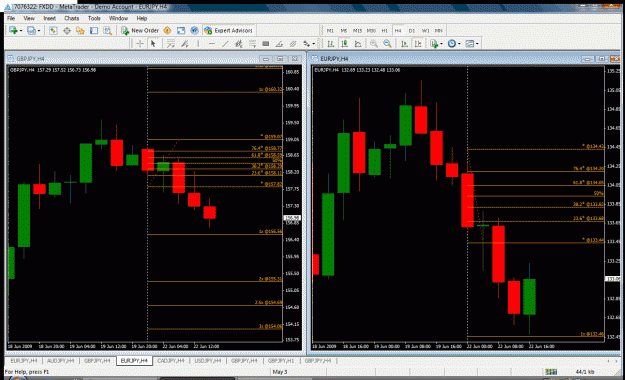Open the Navigator panel icon
The image size is (625, 380).
click(80, 30)
